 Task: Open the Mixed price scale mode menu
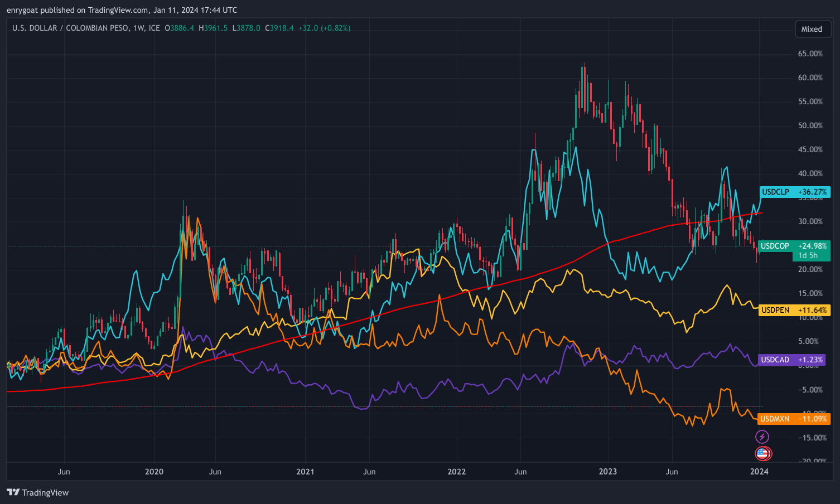pyautogui.click(x=812, y=29)
